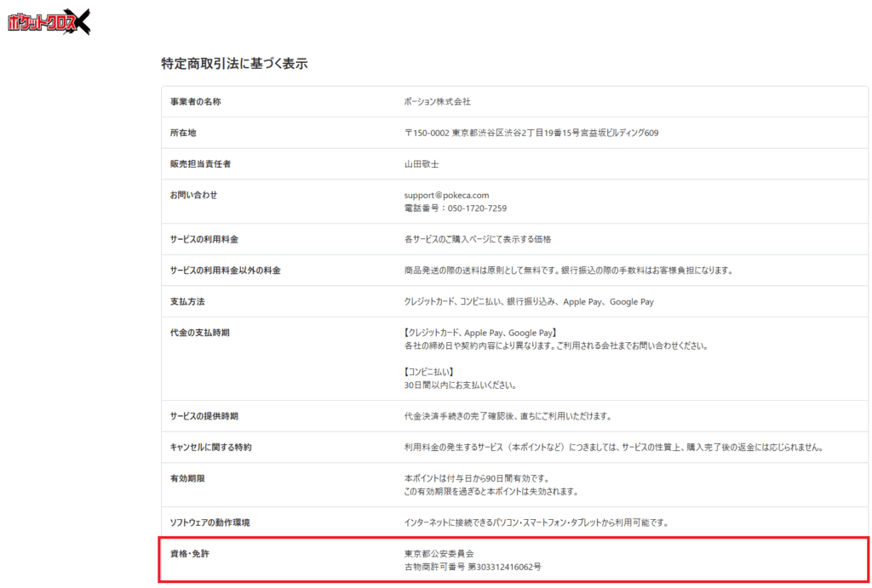Click the name 山田敬士
This screenshot has width=872, height=588.
point(422,163)
